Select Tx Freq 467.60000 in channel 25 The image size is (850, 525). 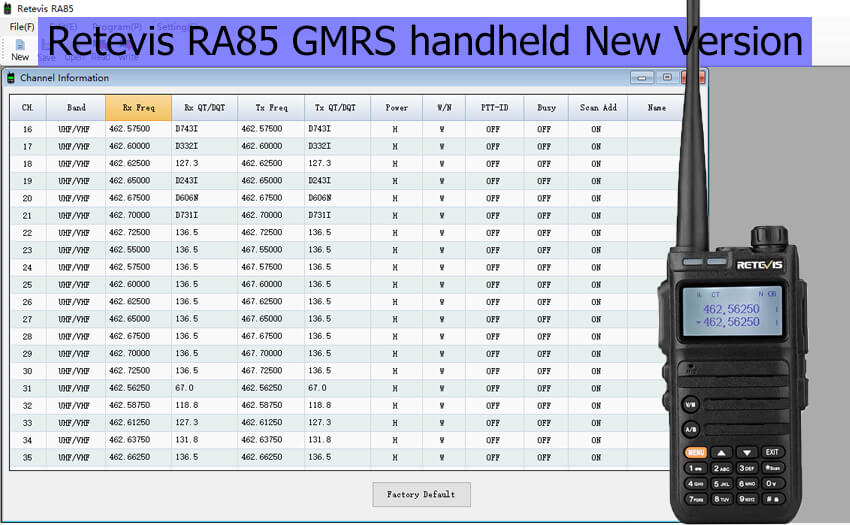point(271,284)
